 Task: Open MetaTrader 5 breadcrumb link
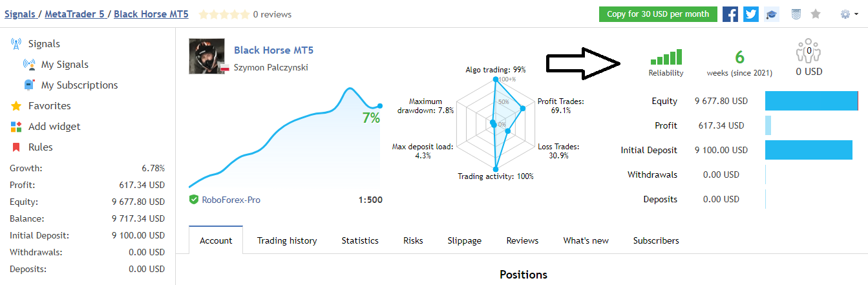click(x=74, y=14)
